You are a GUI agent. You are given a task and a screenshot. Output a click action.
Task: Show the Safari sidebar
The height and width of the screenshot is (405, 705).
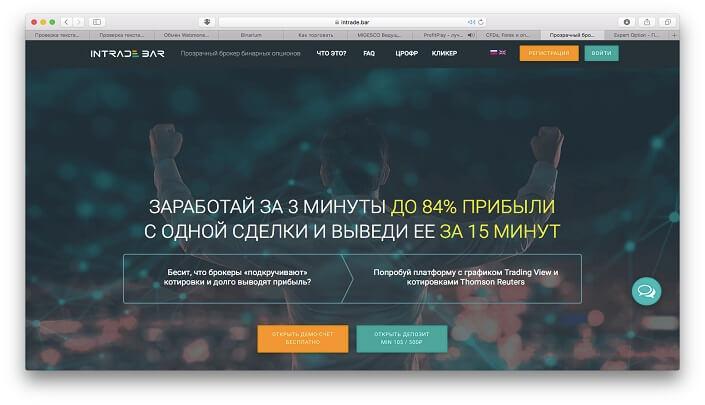point(97,22)
